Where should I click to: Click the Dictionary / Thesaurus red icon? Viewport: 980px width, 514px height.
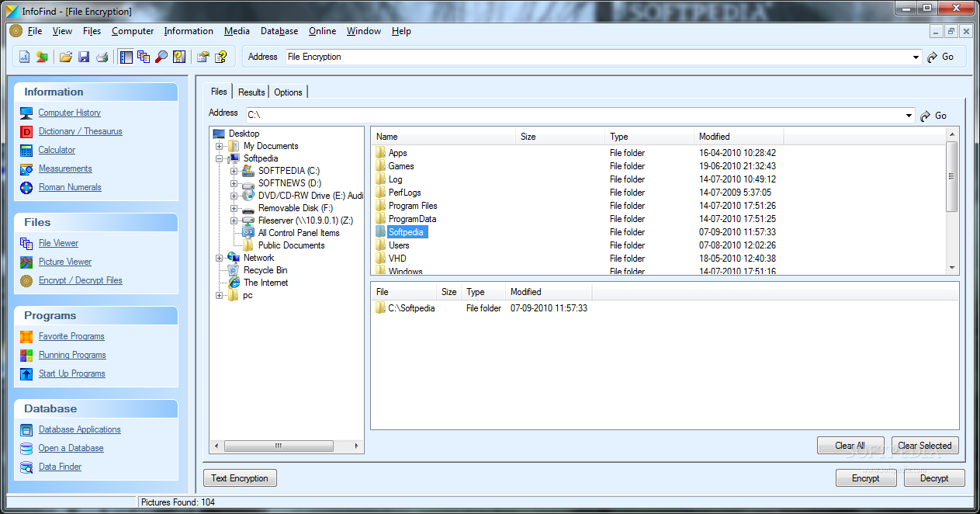[x=26, y=131]
